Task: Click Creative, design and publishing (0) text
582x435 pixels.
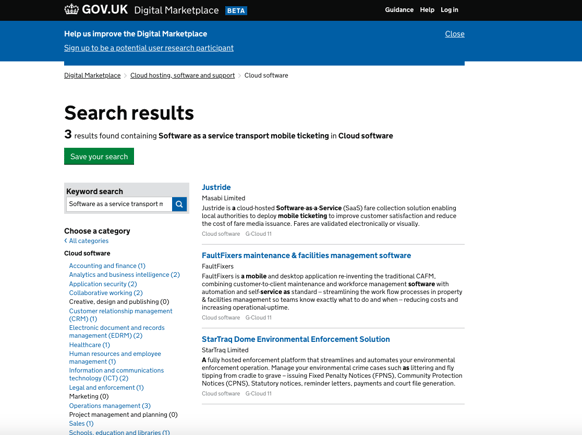Action: coord(119,302)
